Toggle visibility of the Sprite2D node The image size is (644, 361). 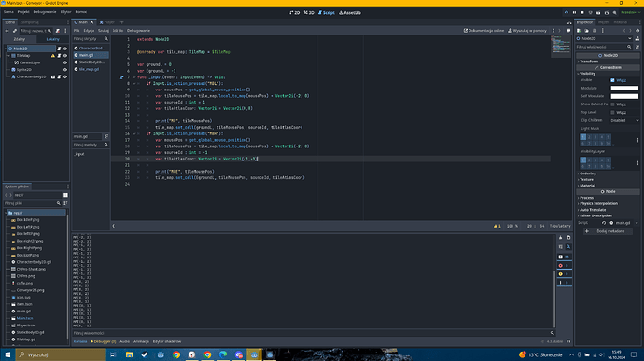(x=65, y=70)
